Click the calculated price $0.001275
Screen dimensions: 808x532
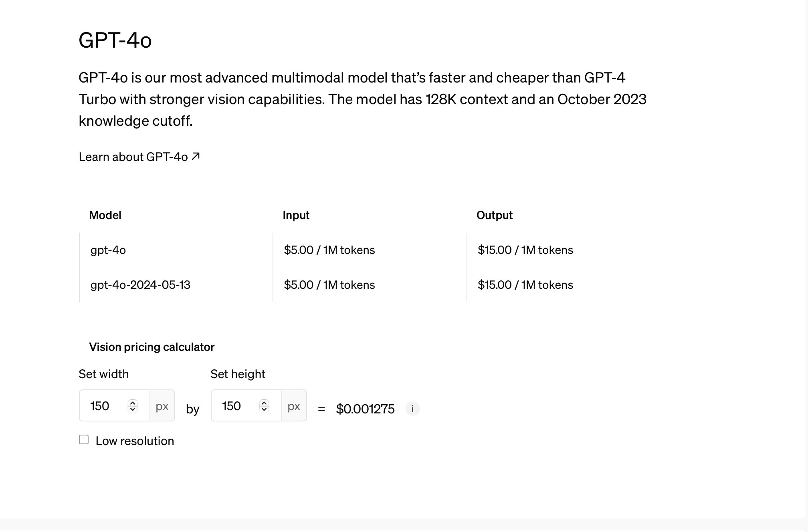(365, 409)
